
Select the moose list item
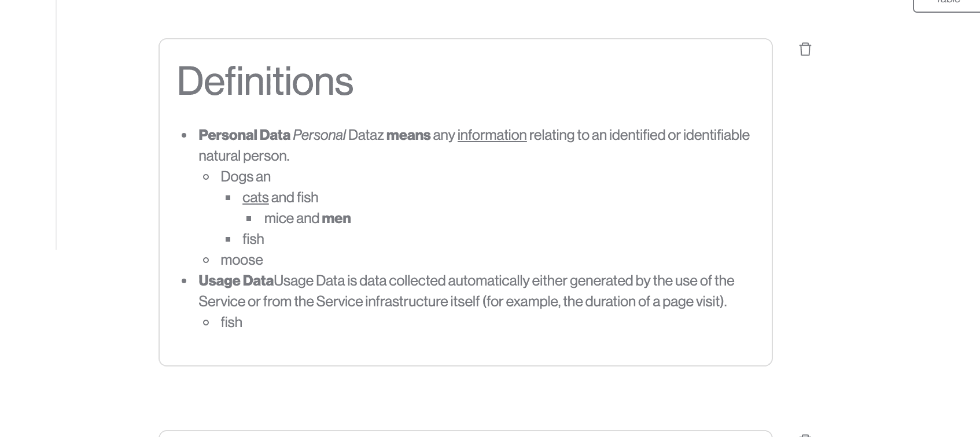[241, 260]
